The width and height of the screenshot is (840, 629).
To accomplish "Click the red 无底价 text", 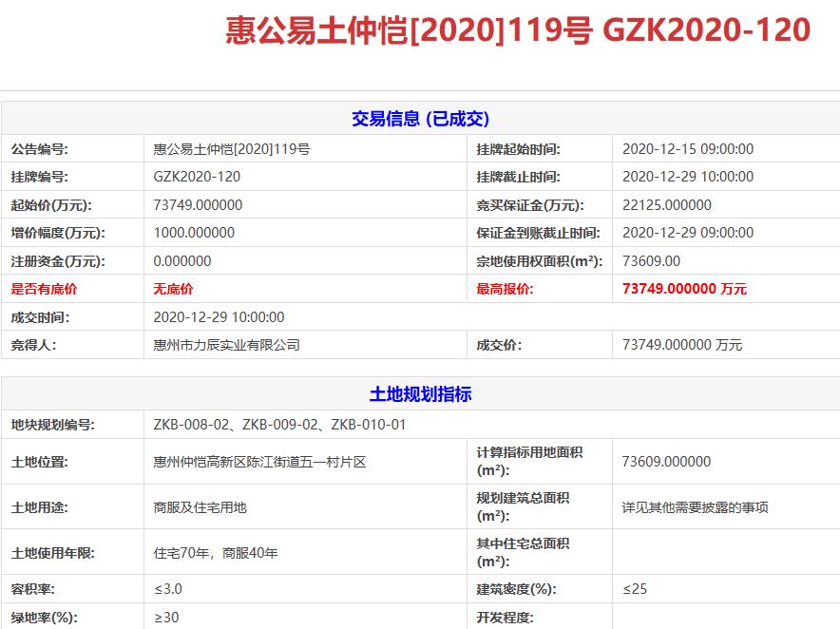I will [173, 289].
